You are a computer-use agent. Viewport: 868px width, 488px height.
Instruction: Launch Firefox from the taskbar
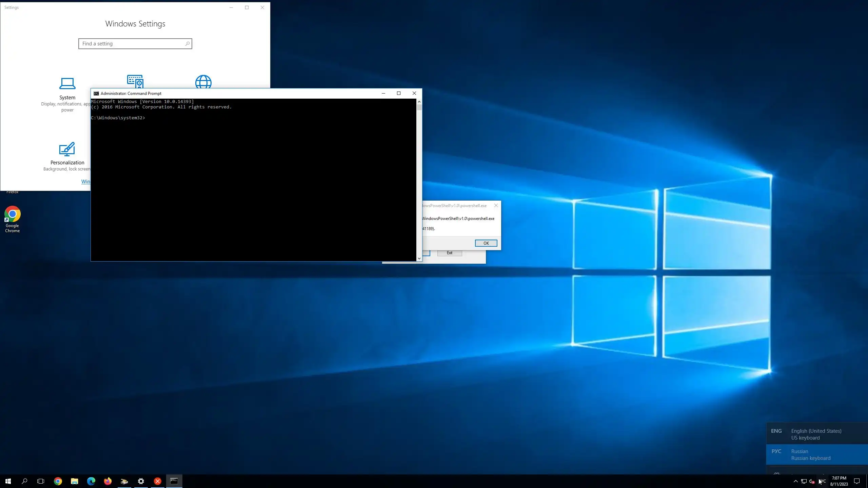(x=108, y=481)
